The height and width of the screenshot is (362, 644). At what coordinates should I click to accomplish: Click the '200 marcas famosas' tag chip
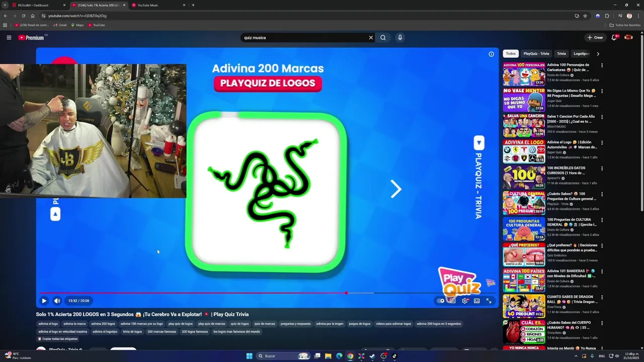[x=162, y=332]
